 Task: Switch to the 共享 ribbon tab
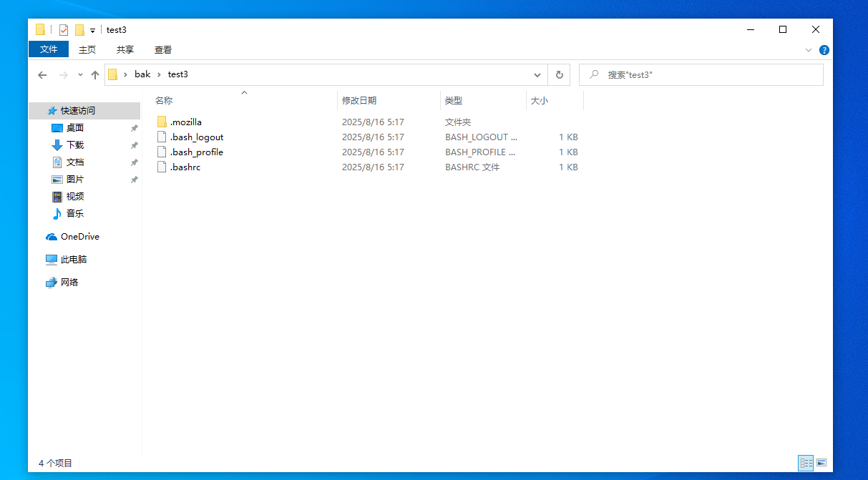[125, 49]
